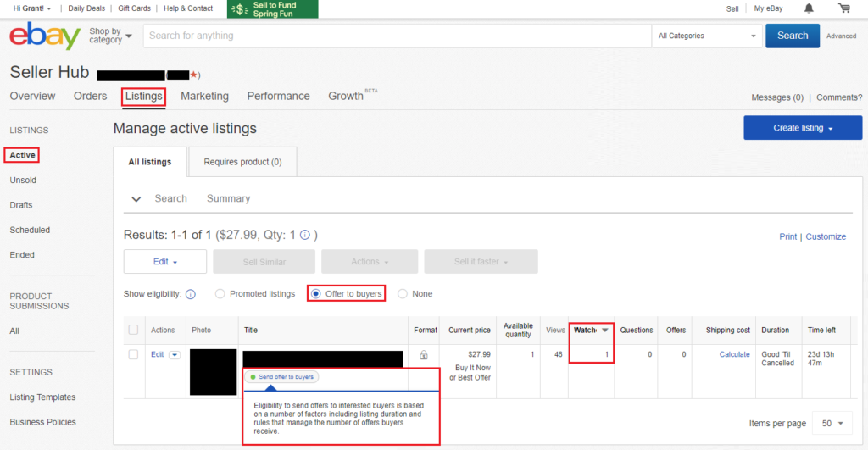The width and height of the screenshot is (868, 450).
Task: Open the Help & Contact link
Action: [188, 8]
